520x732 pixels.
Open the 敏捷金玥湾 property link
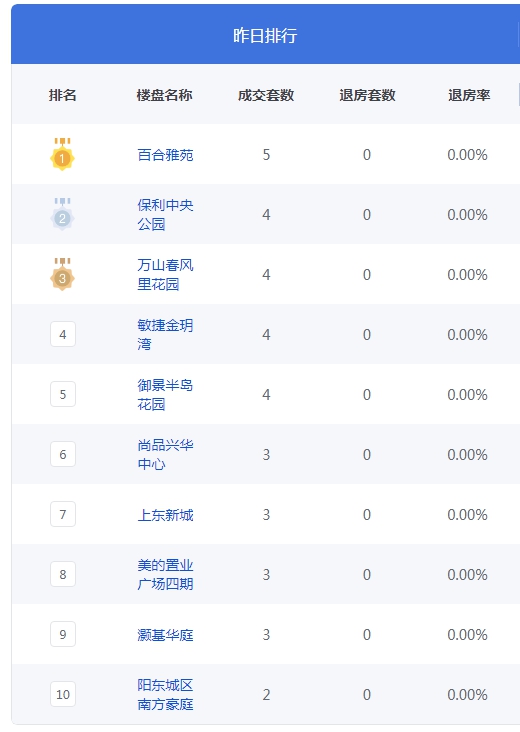[x=165, y=334]
